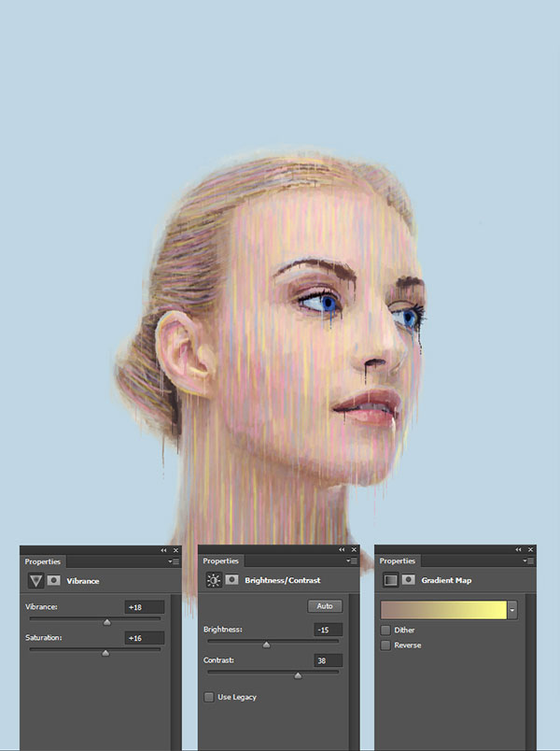This screenshot has height=751, width=560.
Task: Click the 'Brightness/Contrast' panel title text
Action: click(283, 580)
